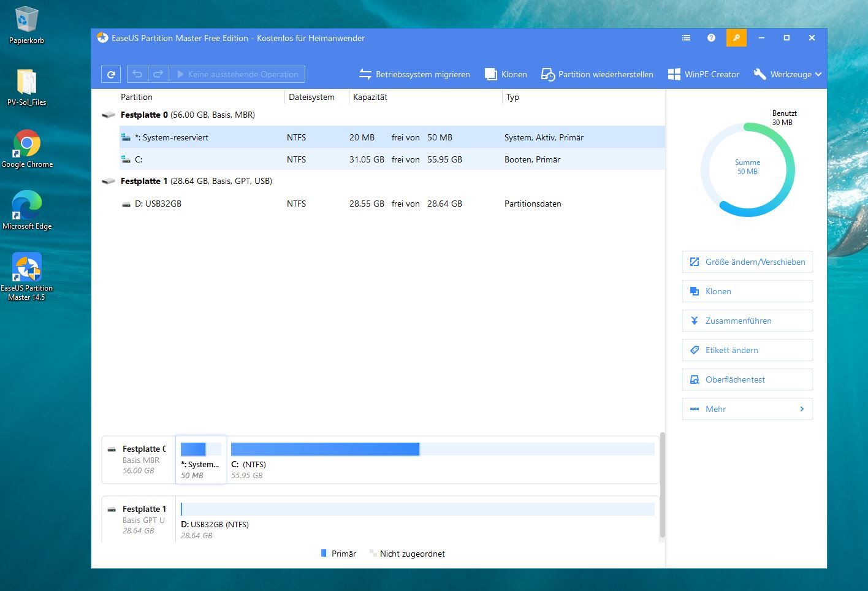Select the D: USB32GB partition row
The width and height of the screenshot is (868, 591).
click(x=392, y=204)
